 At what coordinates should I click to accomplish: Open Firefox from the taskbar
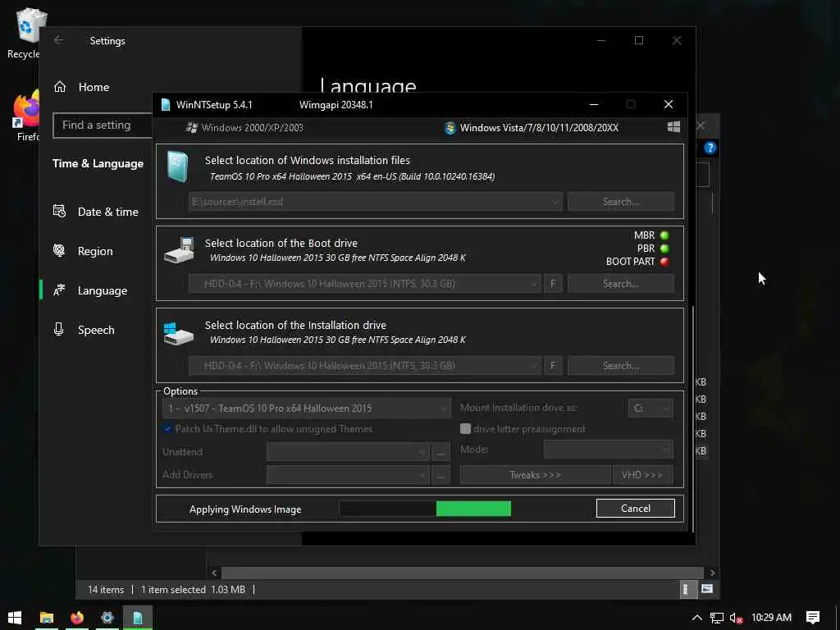(77, 618)
